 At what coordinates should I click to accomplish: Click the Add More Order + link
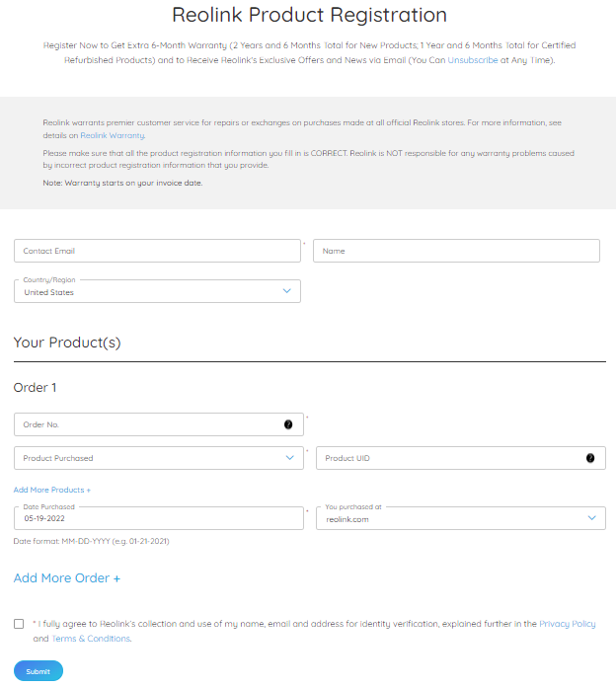coord(67,578)
